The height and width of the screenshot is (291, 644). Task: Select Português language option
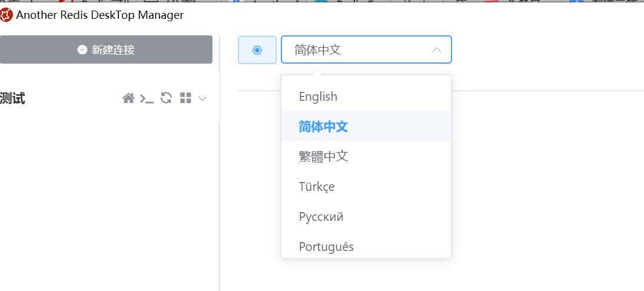366,246
